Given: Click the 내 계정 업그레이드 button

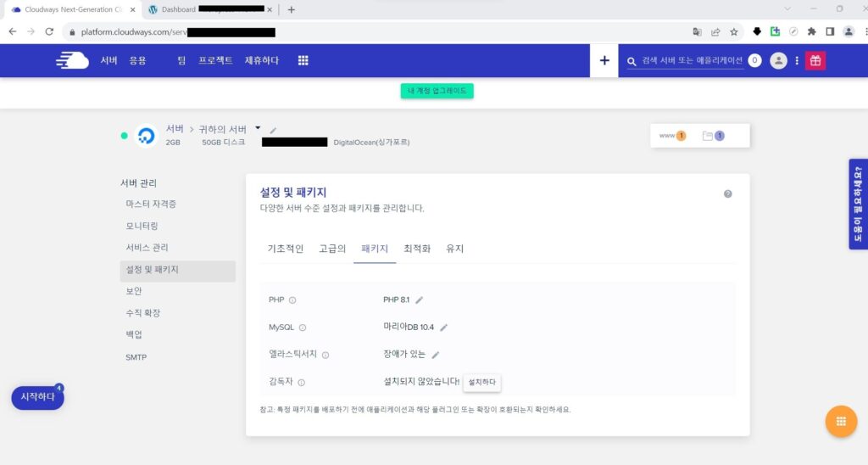Looking at the screenshot, I should coord(437,91).
